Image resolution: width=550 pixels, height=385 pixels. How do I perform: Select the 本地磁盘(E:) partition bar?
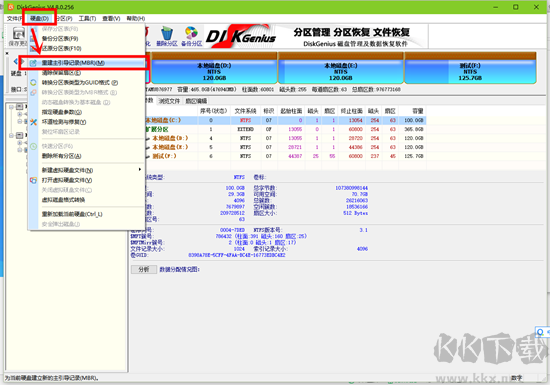click(x=341, y=68)
